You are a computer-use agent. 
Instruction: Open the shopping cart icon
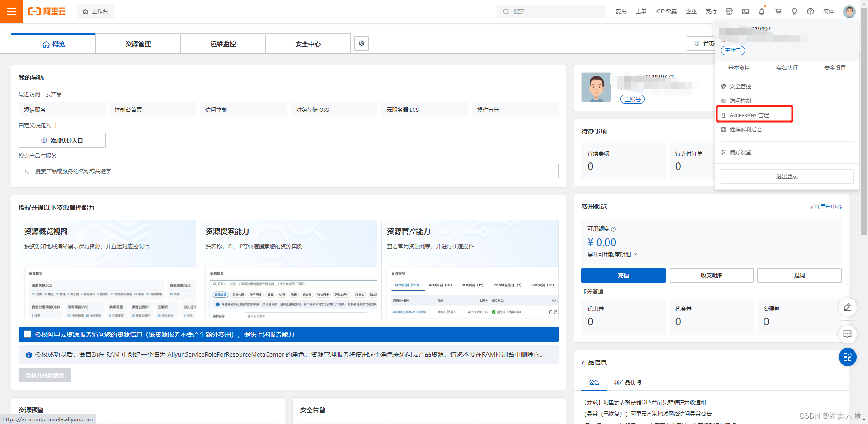[778, 11]
